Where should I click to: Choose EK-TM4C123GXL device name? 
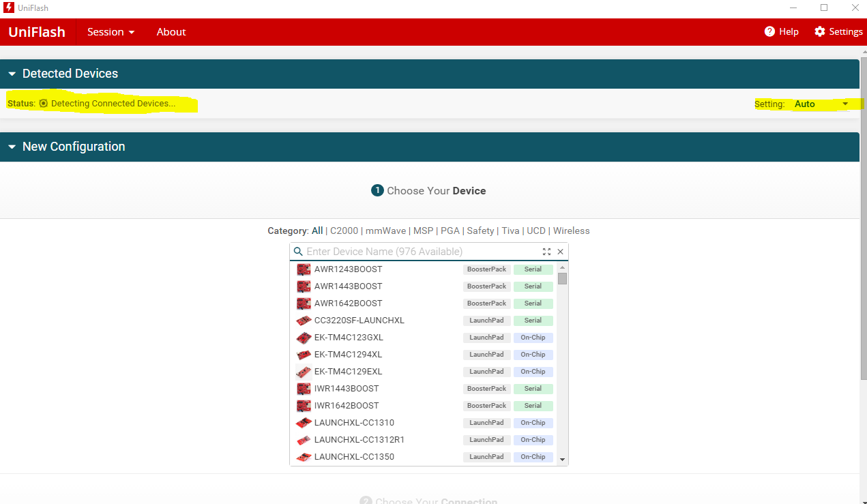tap(349, 338)
